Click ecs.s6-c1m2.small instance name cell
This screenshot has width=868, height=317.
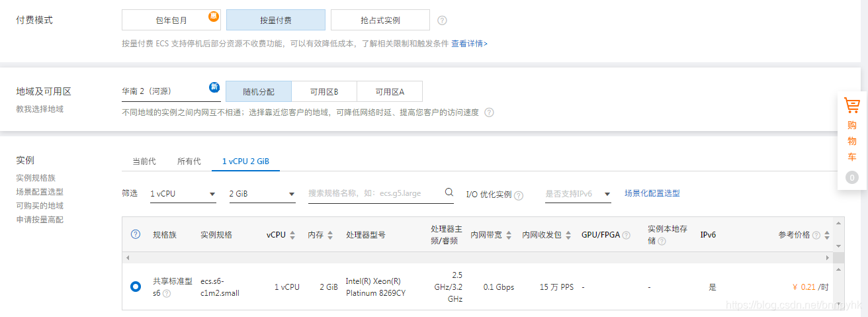tap(220, 287)
